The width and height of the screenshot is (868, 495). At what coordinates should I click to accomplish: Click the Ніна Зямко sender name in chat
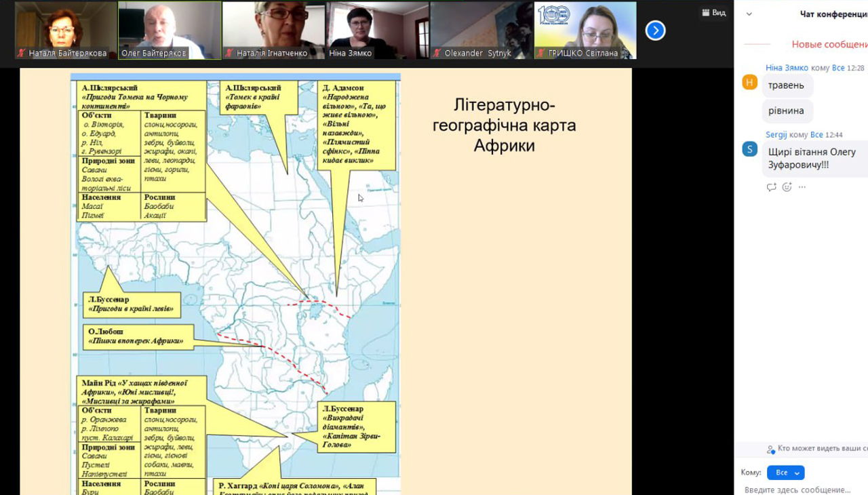(x=787, y=68)
